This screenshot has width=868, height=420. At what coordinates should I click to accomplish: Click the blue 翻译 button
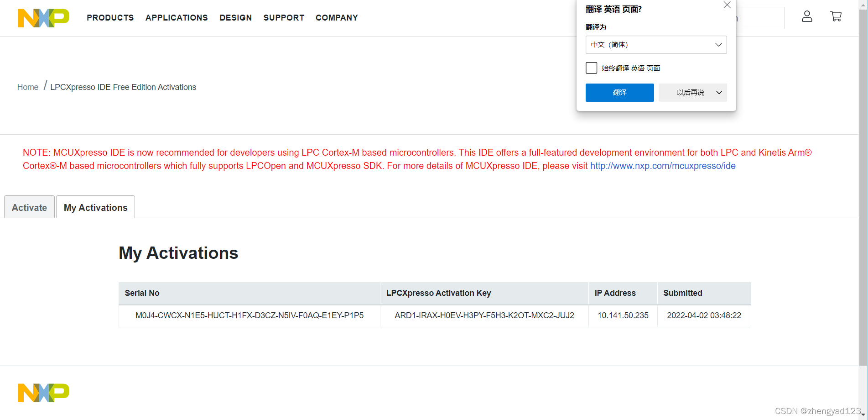click(619, 93)
